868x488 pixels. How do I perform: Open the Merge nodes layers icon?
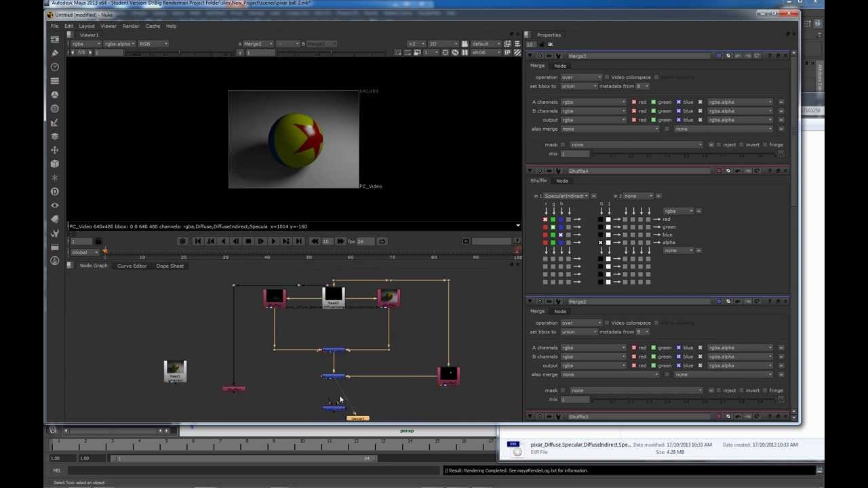tap(55, 136)
